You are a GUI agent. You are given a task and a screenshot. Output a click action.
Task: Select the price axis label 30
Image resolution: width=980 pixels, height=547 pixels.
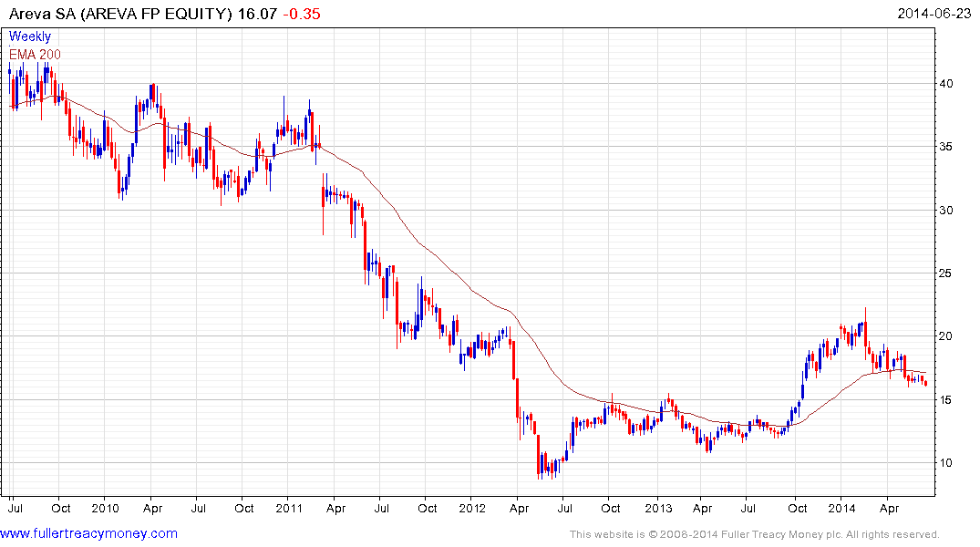pyautogui.click(x=946, y=210)
